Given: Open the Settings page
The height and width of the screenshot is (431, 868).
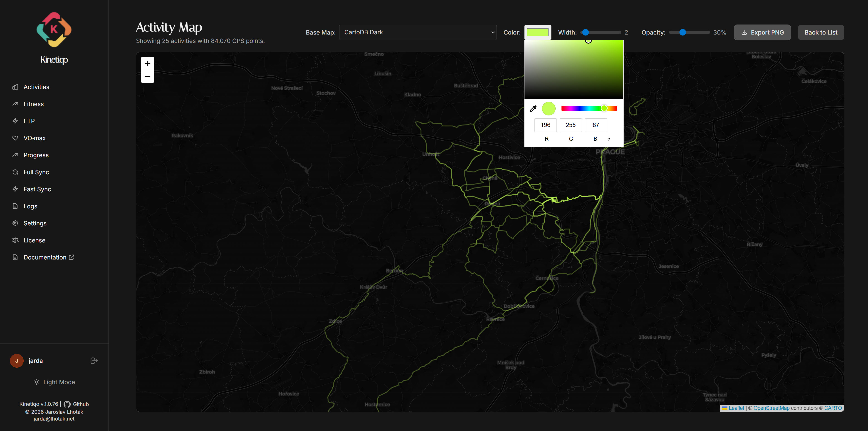Looking at the screenshot, I should coord(35,223).
